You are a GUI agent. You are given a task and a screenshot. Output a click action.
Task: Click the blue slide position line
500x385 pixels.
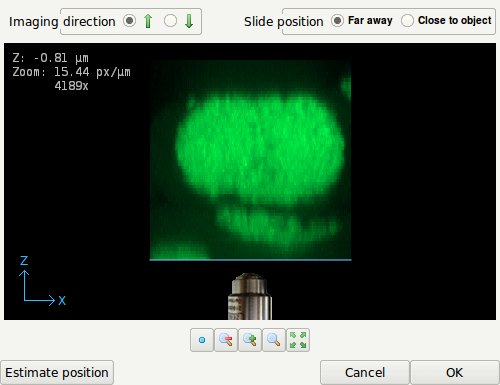(x=250, y=260)
